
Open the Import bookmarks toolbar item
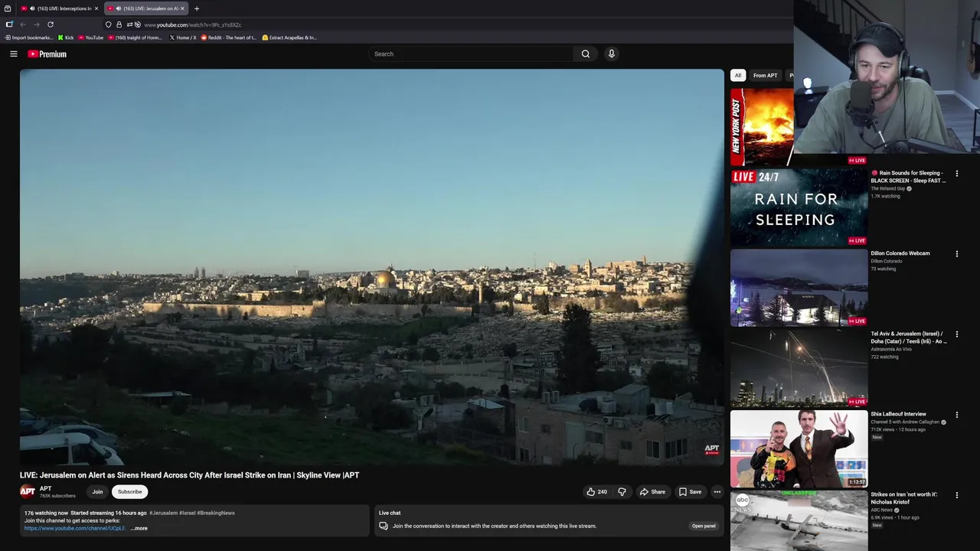pyautogui.click(x=29, y=37)
